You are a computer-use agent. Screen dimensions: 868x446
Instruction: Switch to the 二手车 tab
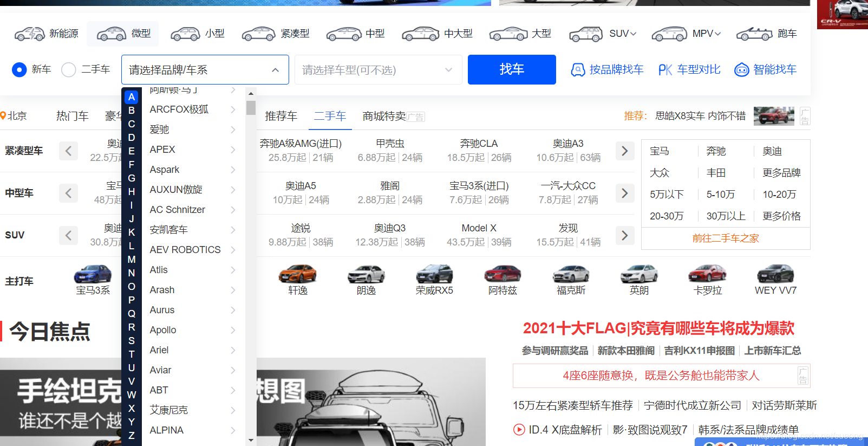[x=330, y=116]
